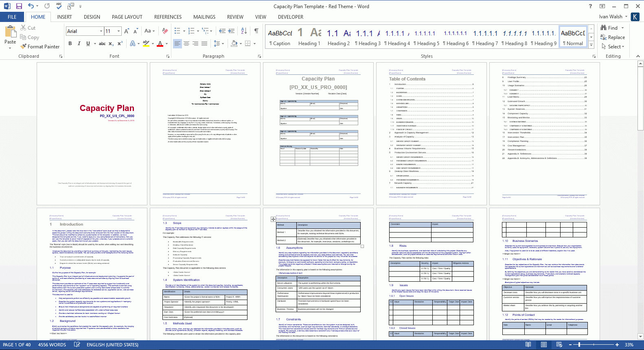644x350 pixels.
Task: Sort paragraphs with the A-Z icon
Action: click(x=244, y=31)
